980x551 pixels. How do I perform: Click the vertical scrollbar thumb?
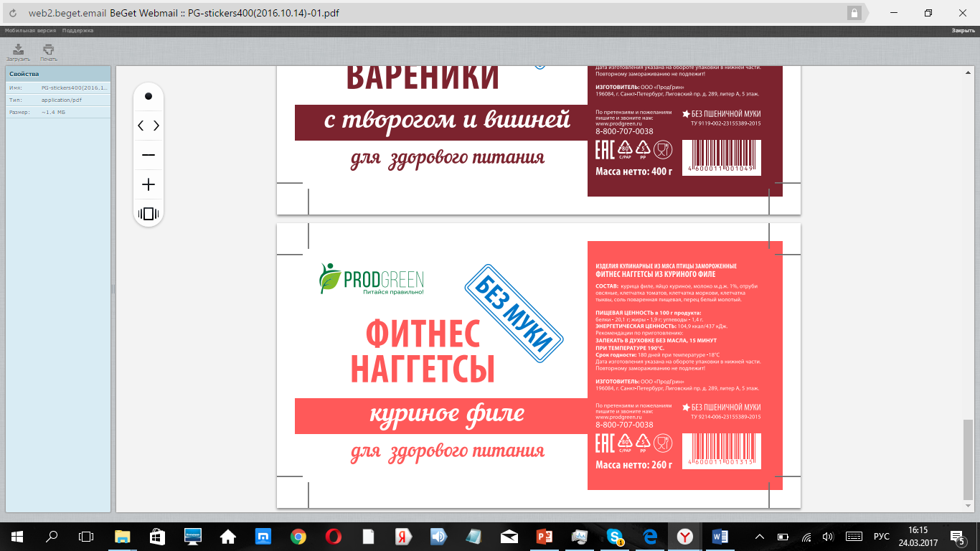point(968,459)
